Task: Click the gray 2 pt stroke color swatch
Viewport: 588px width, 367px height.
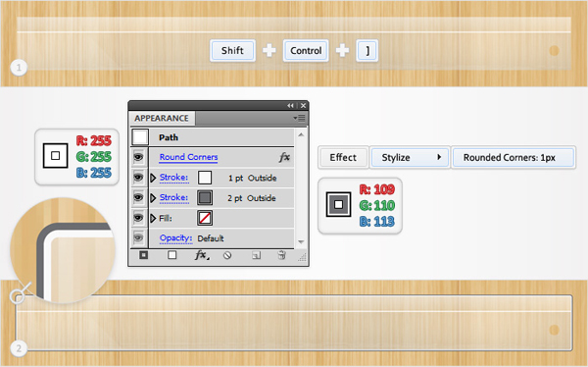Action: coord(205,197)
